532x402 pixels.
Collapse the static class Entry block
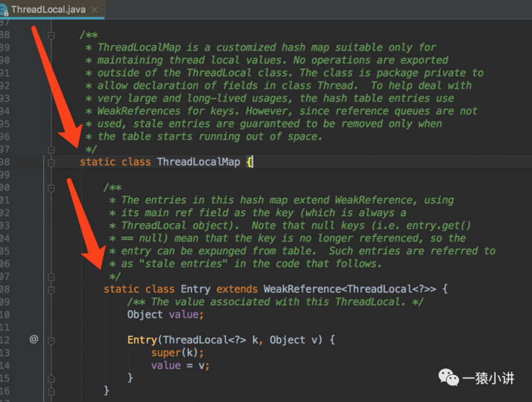click(x=51, y=290)
